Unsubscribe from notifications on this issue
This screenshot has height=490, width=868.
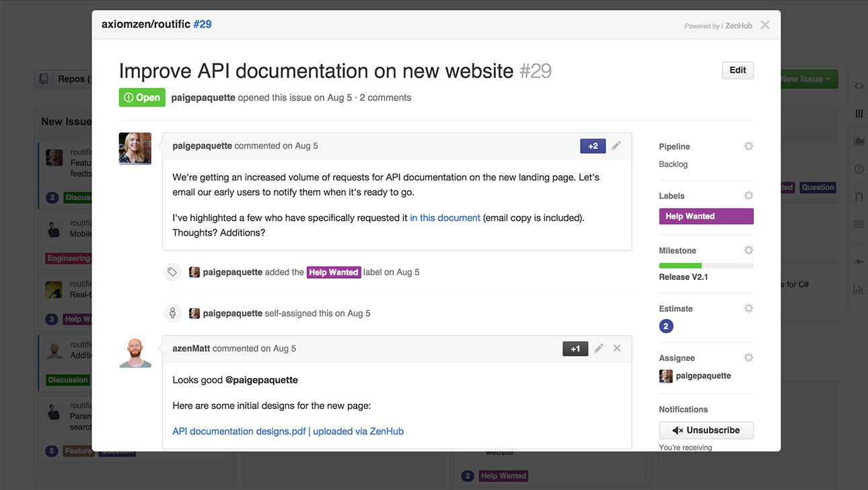pyautogui.click(x=706, y=430)
